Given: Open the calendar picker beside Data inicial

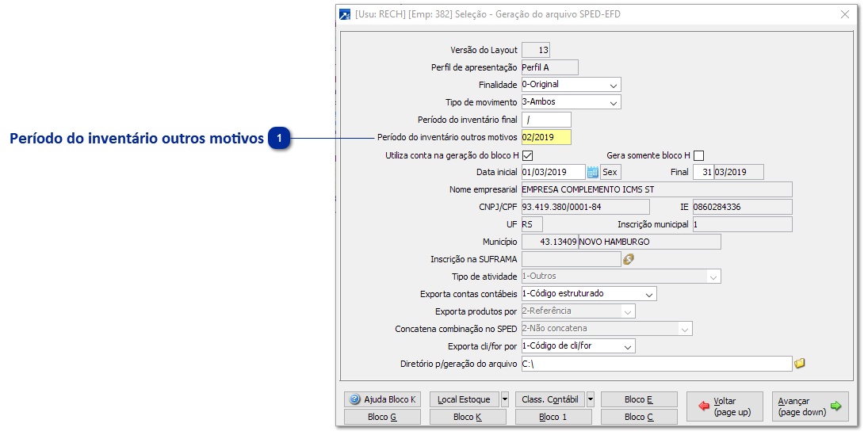Looking at the screenshot, I should tap(592, 172).
